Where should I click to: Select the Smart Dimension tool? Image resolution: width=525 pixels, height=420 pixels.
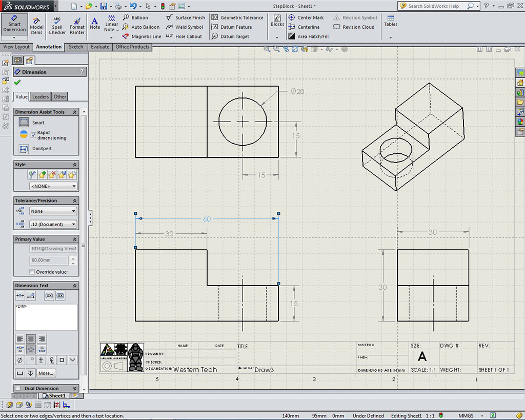pos(14,24)
